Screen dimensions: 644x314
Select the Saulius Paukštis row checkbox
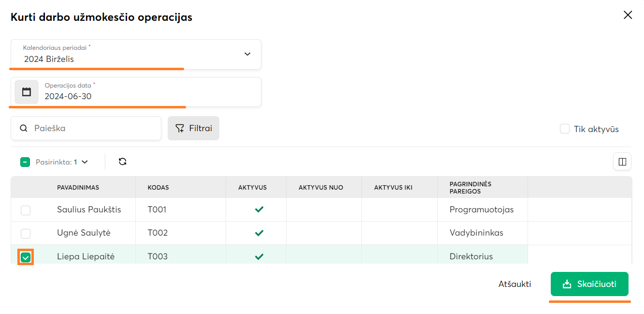coord(26,210)
